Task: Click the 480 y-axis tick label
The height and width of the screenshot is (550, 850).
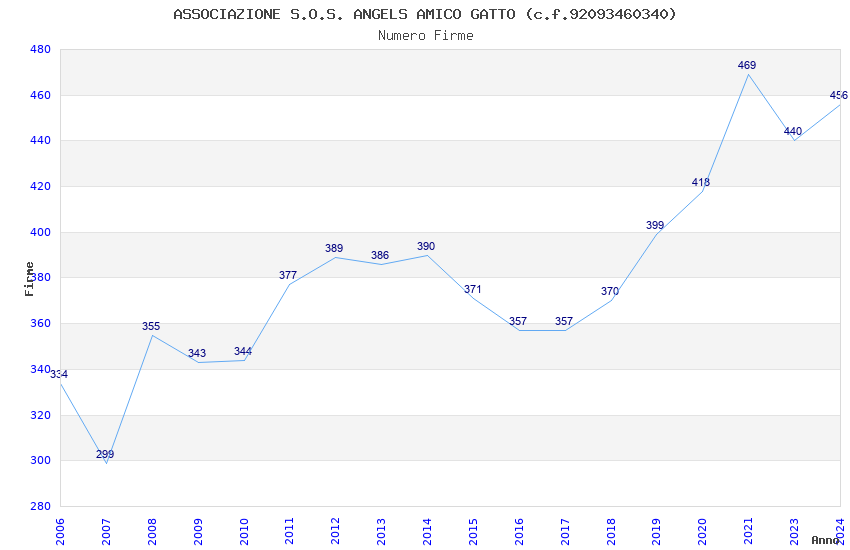Action: coord(40,49)
